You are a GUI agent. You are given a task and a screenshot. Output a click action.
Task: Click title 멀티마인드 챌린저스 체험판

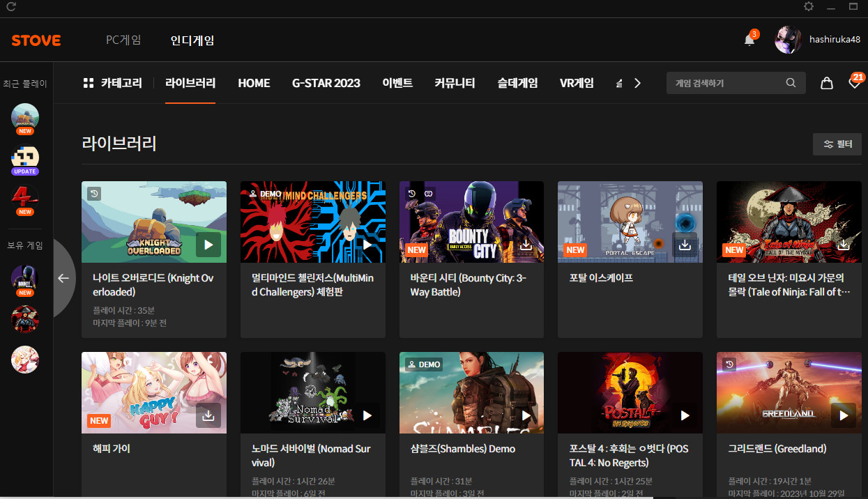[313, 285]
